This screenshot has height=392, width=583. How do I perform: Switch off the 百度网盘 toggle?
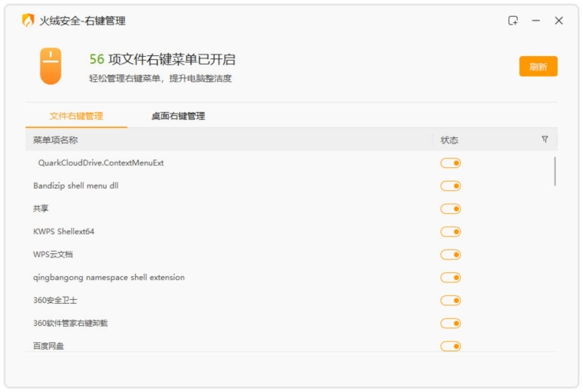pos(450,346)
